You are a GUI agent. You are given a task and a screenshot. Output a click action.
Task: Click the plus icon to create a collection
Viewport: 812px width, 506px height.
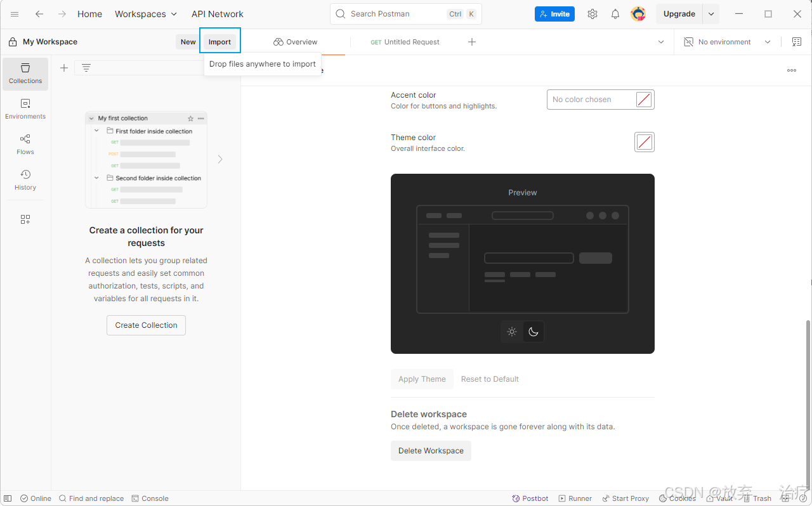[64, 68]
